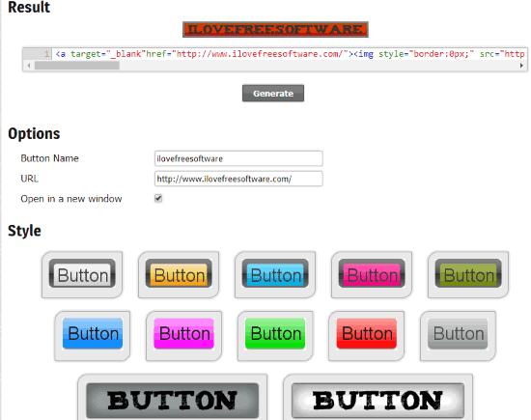The height and width of the screenshot is (420, 531).
Task: Click the code box scroll left arrow
Action: pos(29,66)
